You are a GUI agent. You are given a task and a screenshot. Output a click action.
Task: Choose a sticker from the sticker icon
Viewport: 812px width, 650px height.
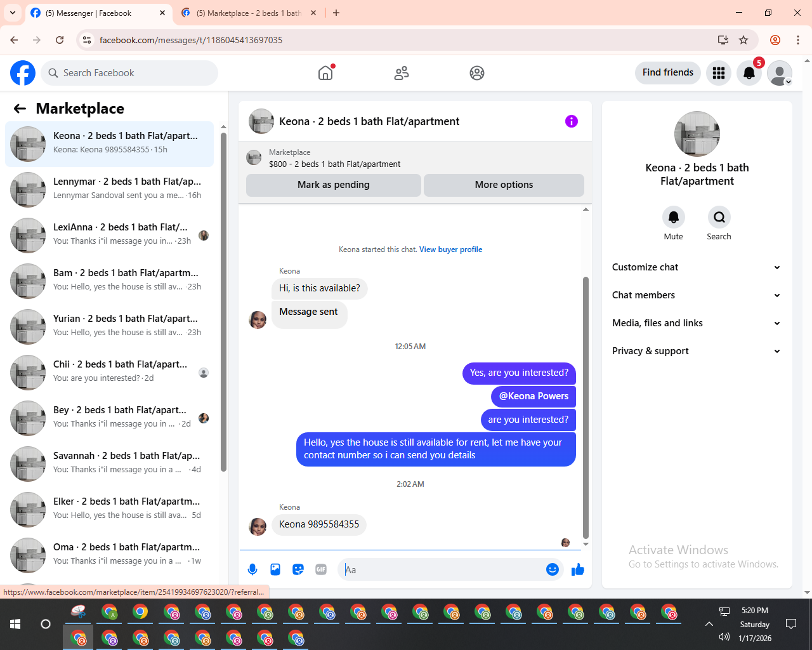[298, 569]
